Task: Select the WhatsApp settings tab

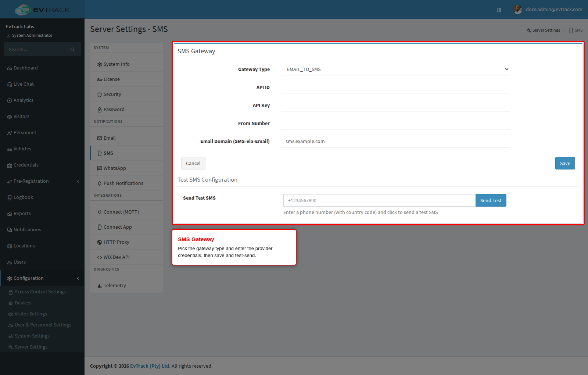Action: pos(126,168)
